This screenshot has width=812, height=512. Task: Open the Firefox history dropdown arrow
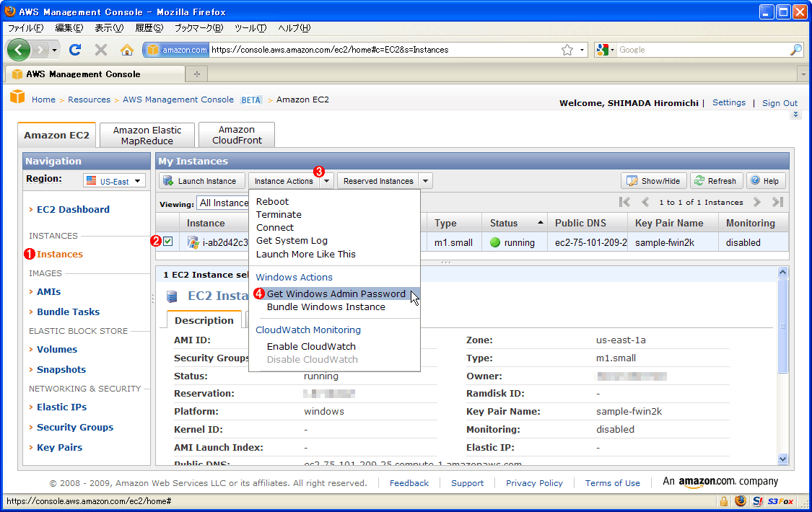[x=54, y=50]
